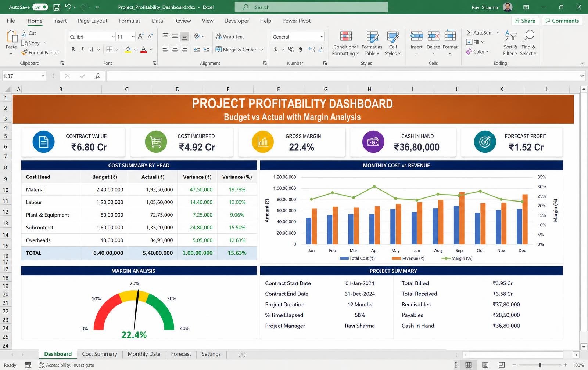Click Merge & Center button
Viewport: 588px width, 370px height.
point(236,50)
